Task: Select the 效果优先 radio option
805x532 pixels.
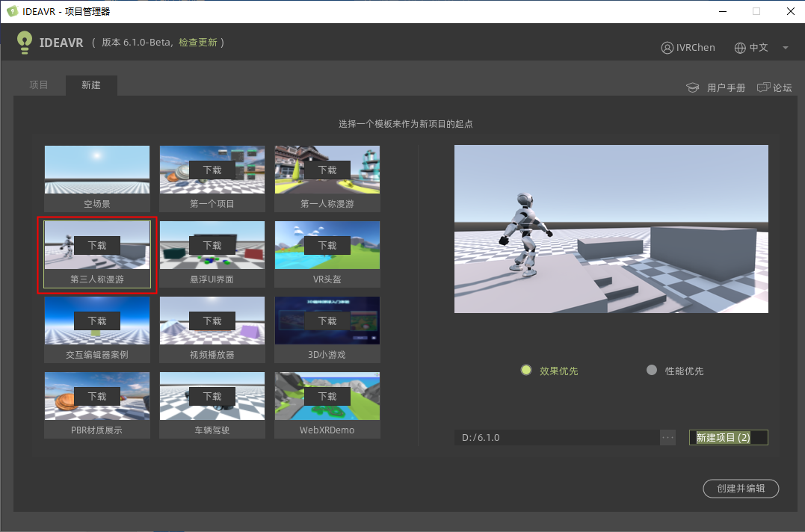Action: 526,371
